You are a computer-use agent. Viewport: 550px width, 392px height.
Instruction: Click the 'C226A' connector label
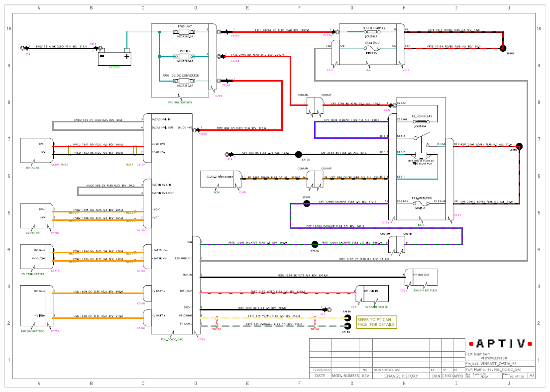tap(226, 85)
